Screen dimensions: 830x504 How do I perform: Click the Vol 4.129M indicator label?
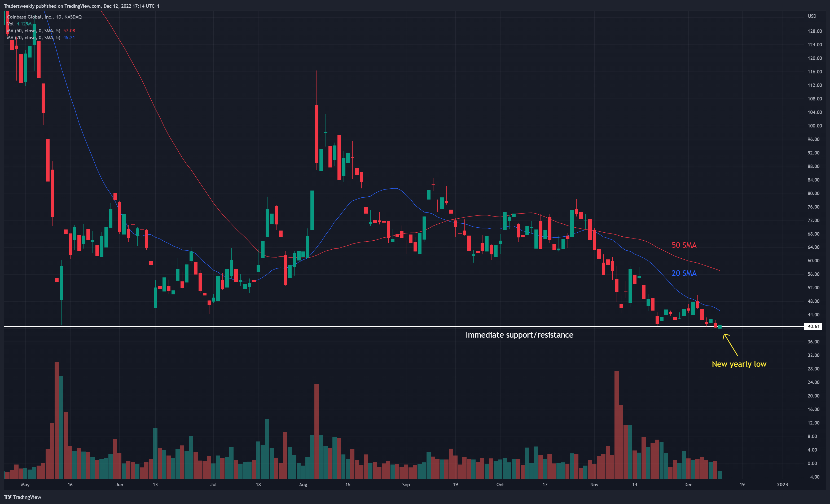19,24
